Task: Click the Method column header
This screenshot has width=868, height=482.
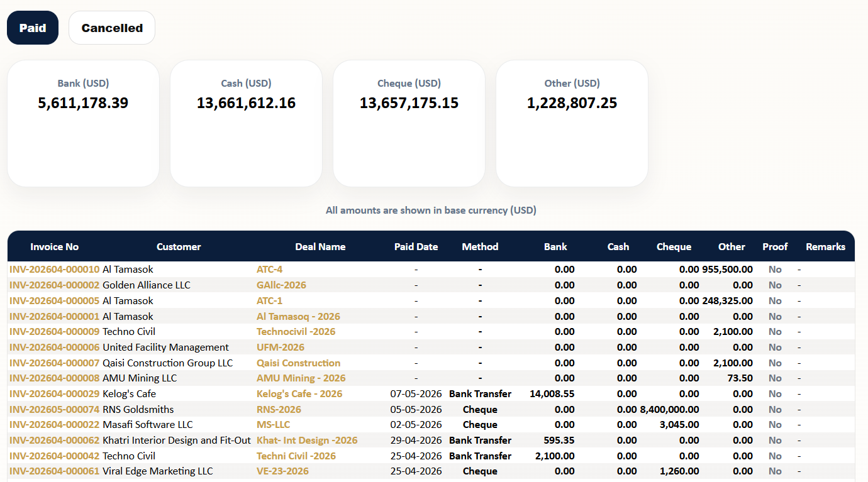Action: click(x=480, y=247)
